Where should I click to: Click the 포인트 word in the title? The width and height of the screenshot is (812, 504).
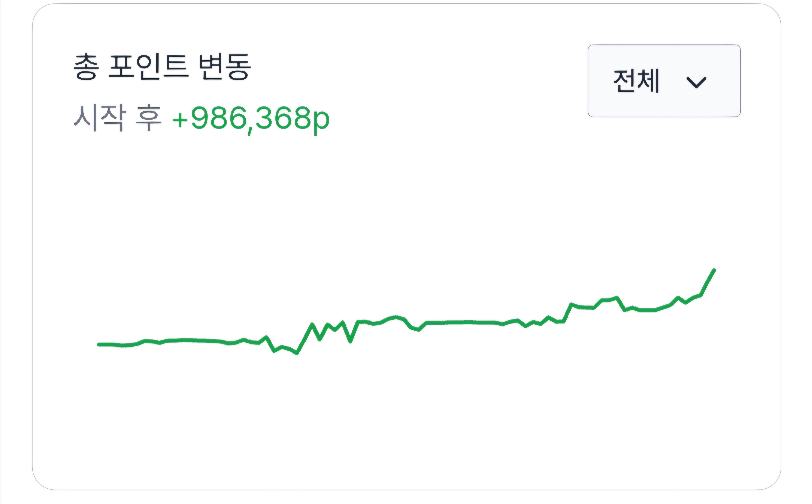pyautogui.click(x=148, y=67)
